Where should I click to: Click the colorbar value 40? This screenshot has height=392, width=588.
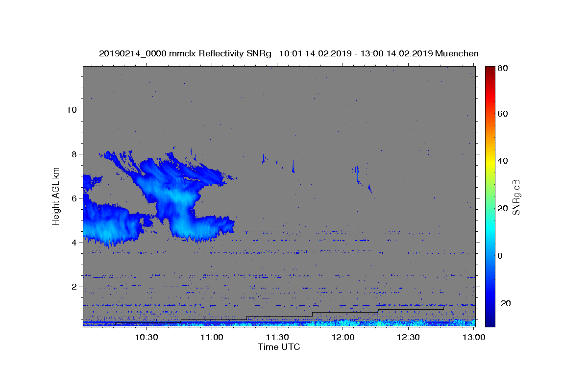(502, 161)
